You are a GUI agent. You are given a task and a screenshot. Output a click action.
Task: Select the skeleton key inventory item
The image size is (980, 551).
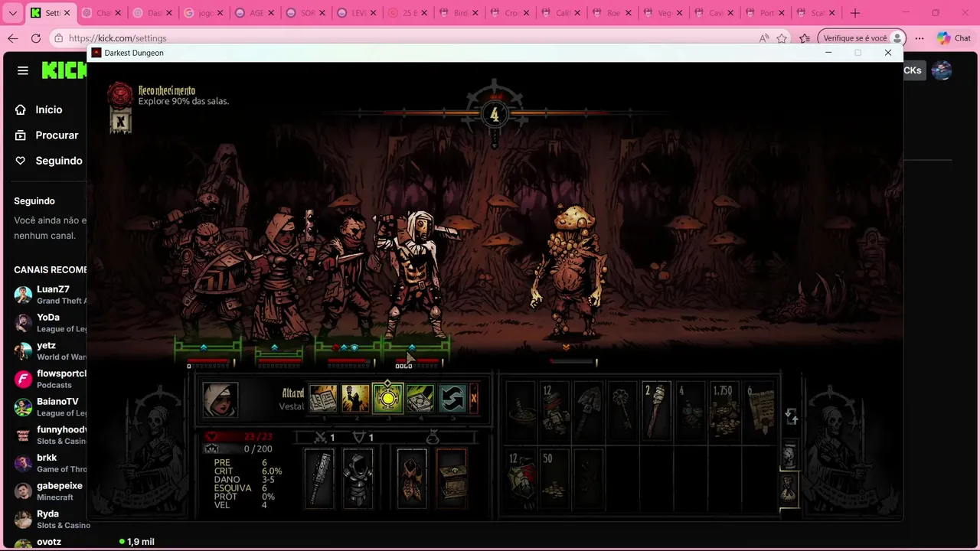tap(622, 411)
